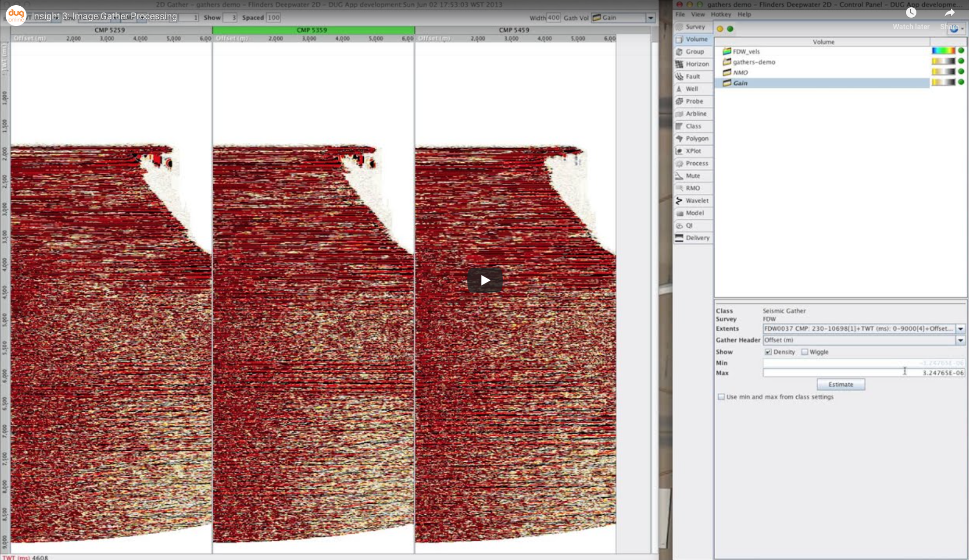Enable the Wiggle display checkbox

pos(805,352)
